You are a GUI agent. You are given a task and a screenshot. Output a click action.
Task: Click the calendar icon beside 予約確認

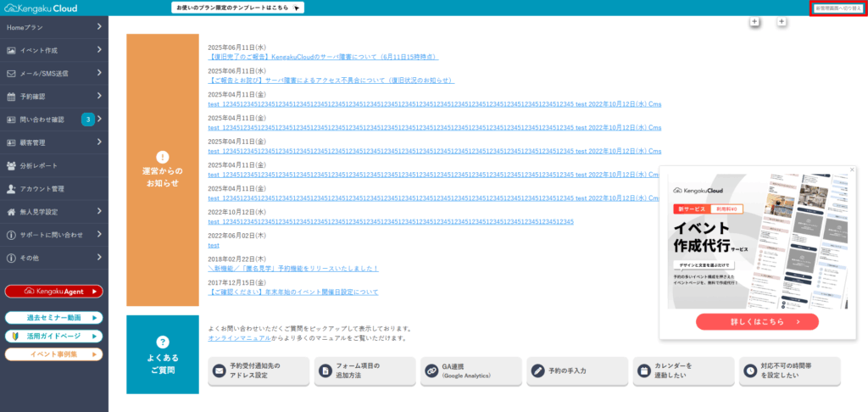(11, 97)
